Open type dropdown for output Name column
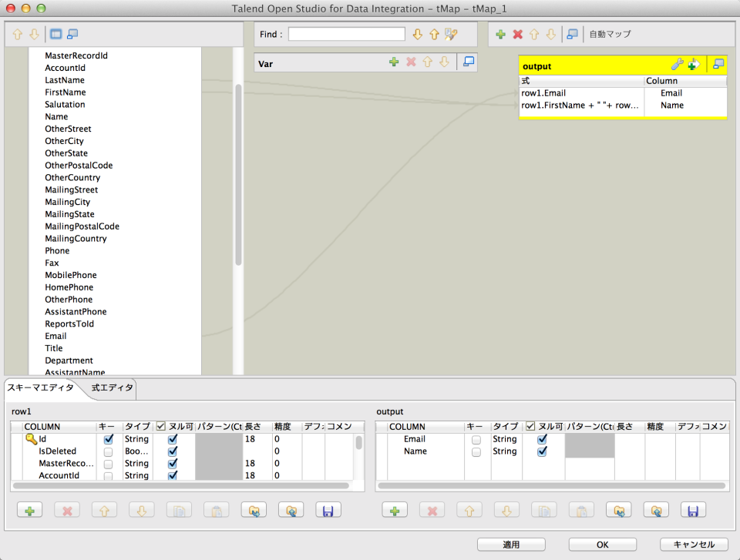Image resolution: width=740 pixels, height=560 pixels. click(505, 451)
